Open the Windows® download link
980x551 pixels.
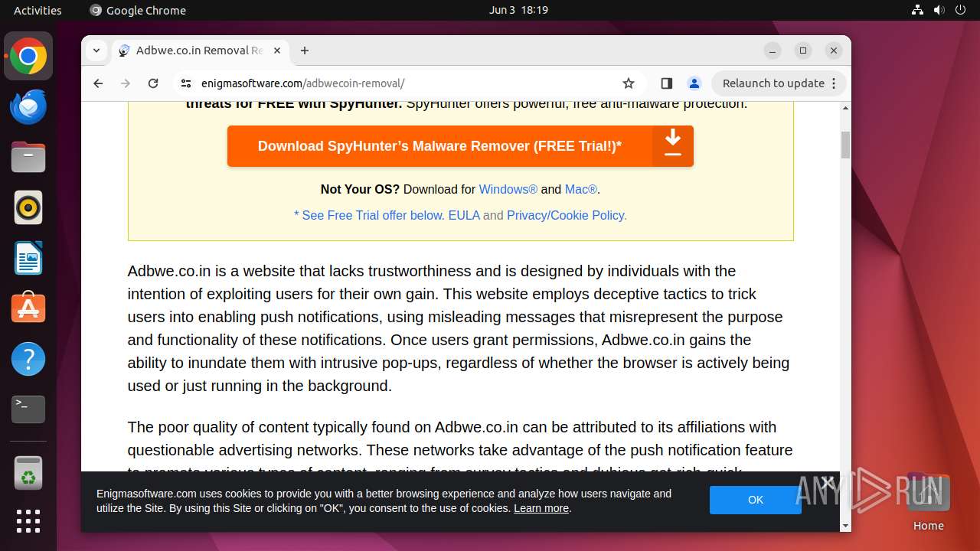point(508,189)
